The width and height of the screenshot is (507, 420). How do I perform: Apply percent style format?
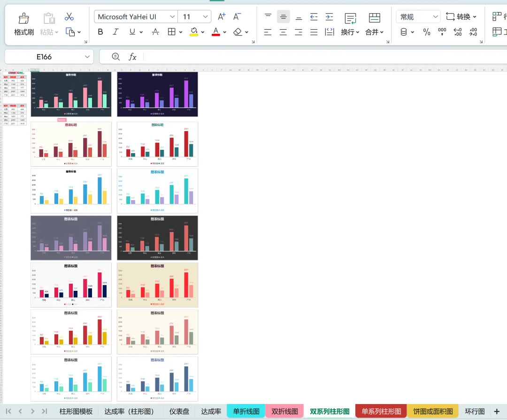point(426,31)
